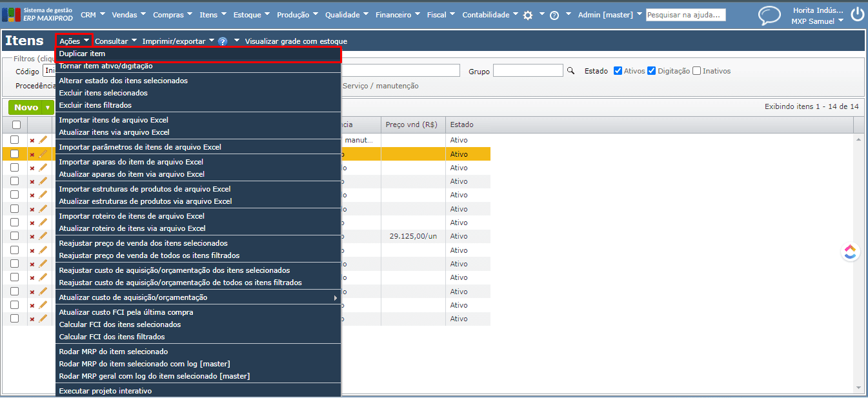Click the red delete X in first row

point(32,141)
